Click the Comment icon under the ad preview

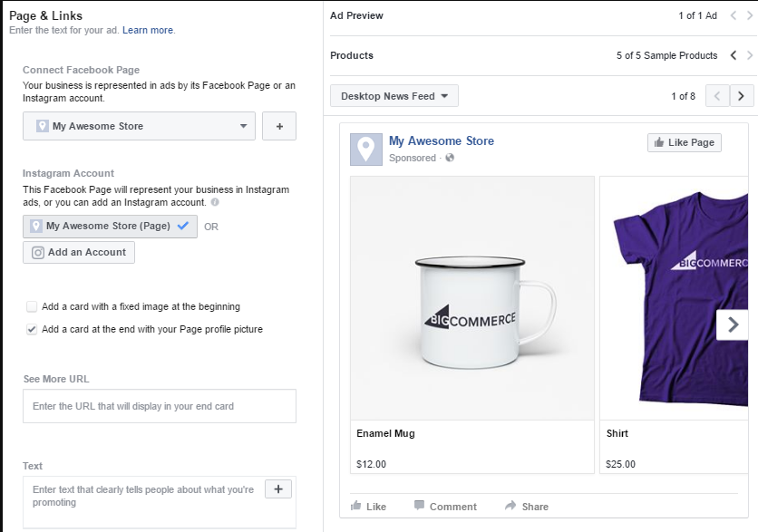click(419, 507)
